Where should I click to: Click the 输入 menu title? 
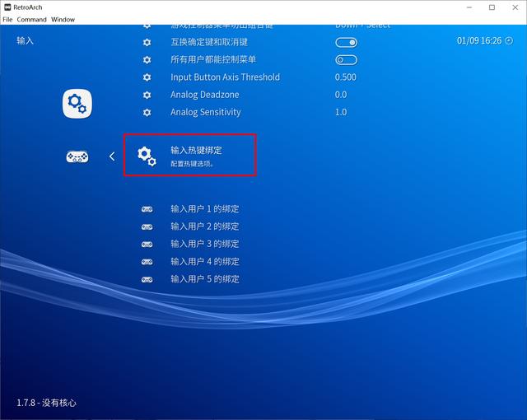[x=26, y=40]
